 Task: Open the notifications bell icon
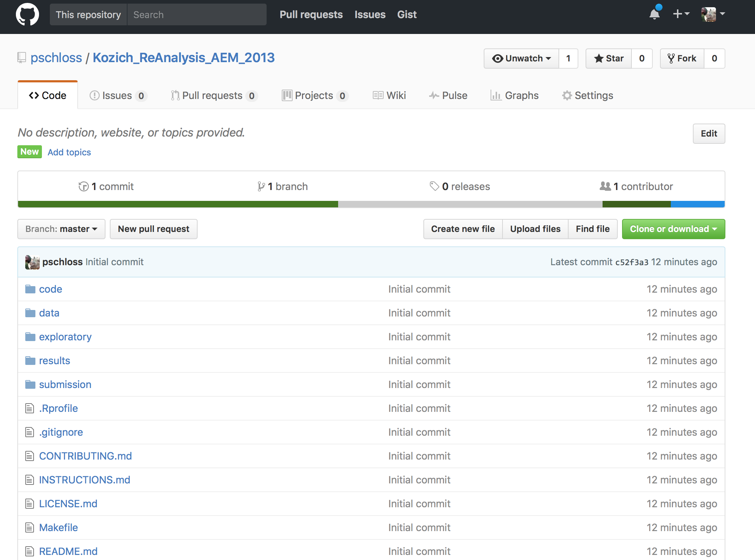655,14
